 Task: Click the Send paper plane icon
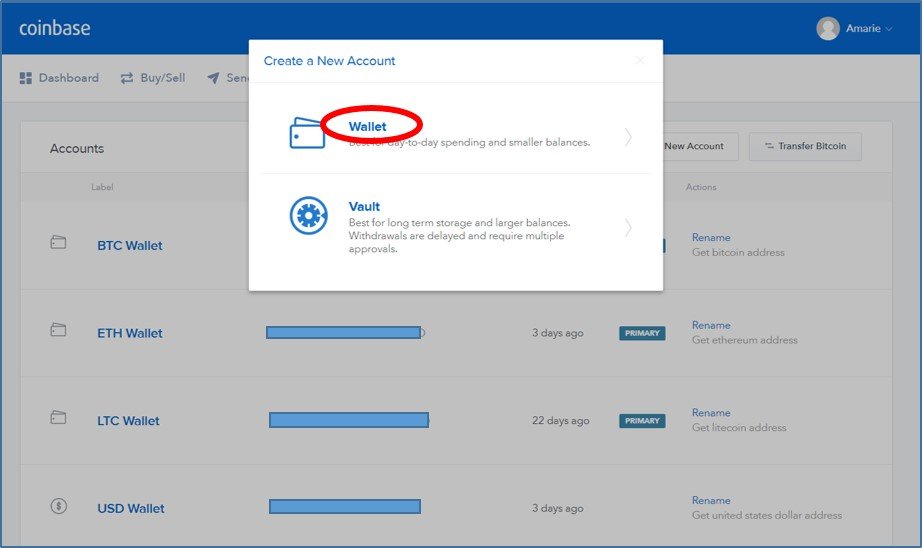[x=213, y=78]
